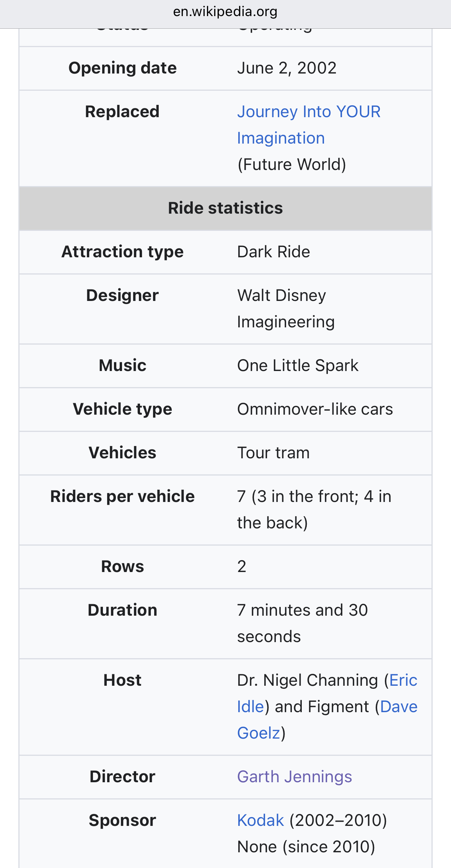Click the Omnimover-like cars text
451x868 pixels.
pos(315,409)
